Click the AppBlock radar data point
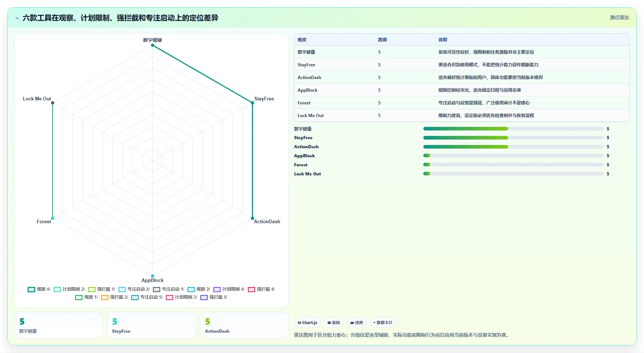This screenshot has height=353, width=644. tap(153, 276)
